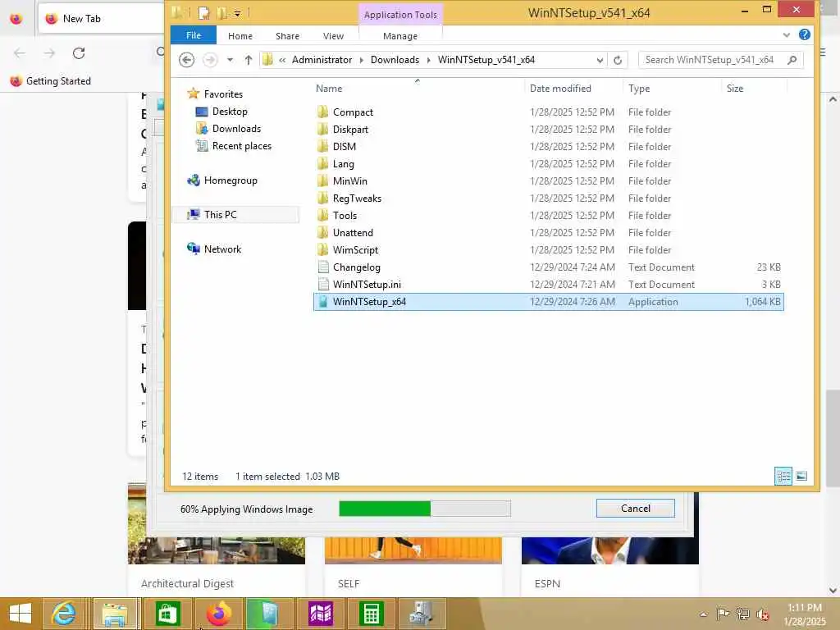The width and height of the screenshot is (840, 630).
Task: Show hidden tray icons arrow
Action: tap(703, 614)
